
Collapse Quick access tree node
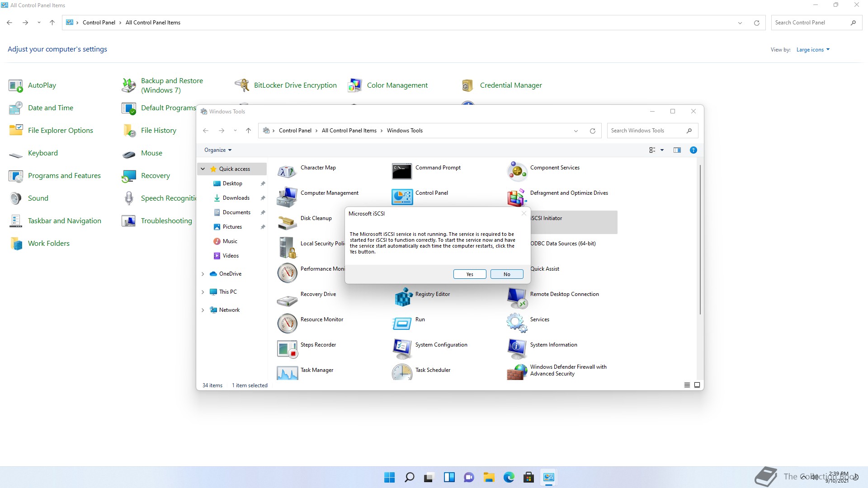(x=203, y=169)
